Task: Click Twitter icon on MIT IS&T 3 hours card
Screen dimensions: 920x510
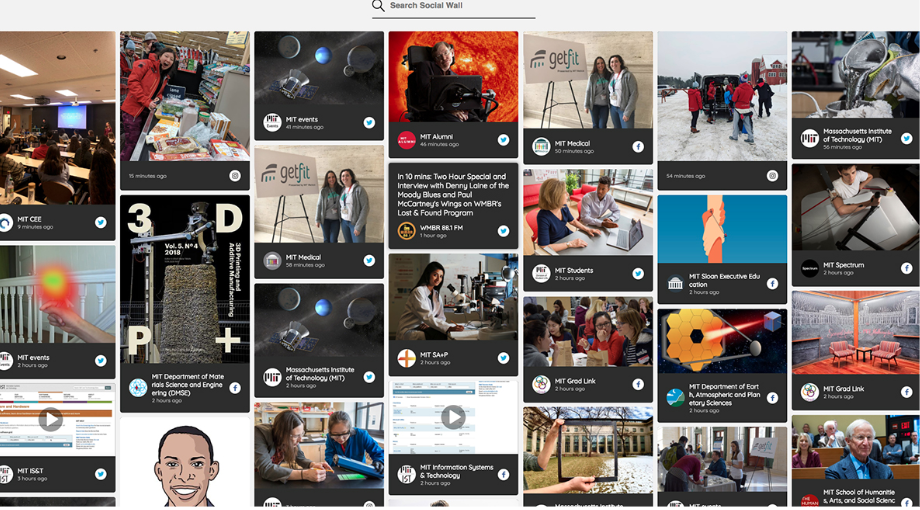Action: 101,474
